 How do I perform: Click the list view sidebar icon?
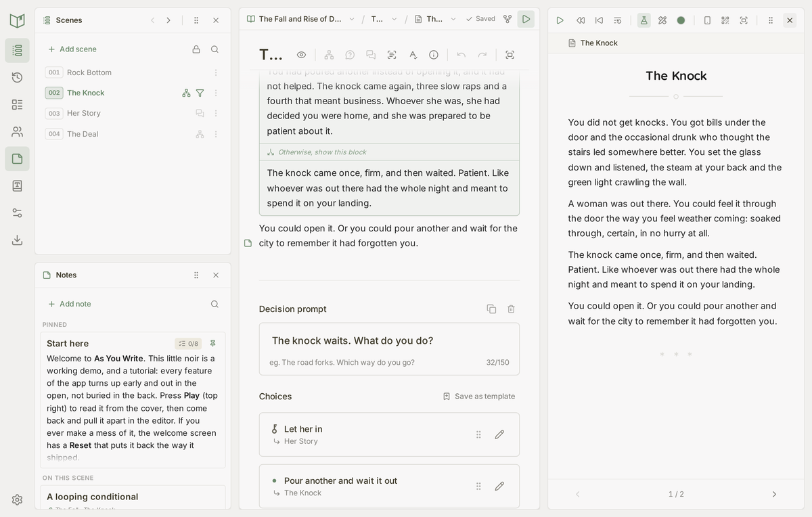[x=17, y=104]
